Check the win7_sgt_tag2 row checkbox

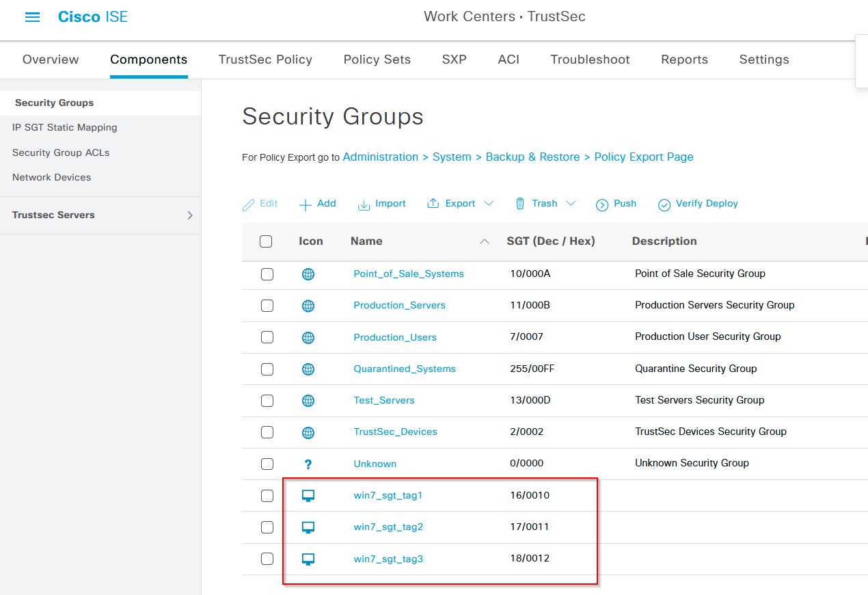(x=267, y=527)
